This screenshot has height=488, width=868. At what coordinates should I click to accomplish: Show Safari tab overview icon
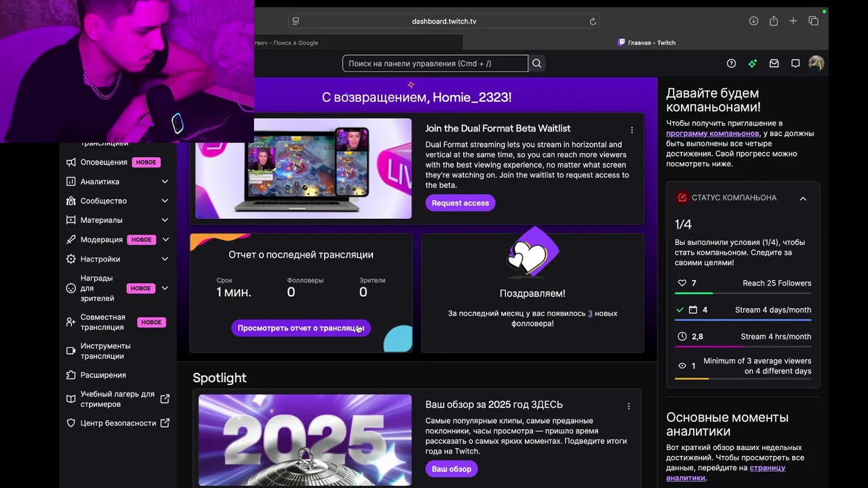tap(814, 21)
